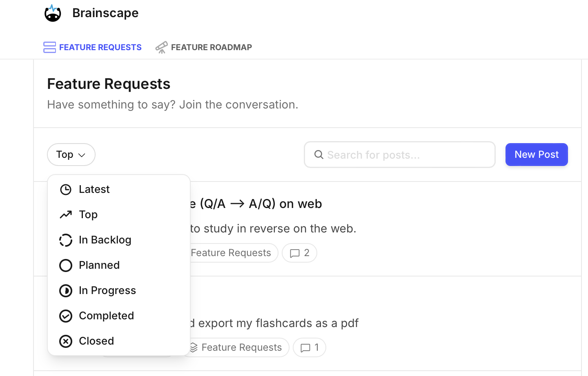Click the comment bubble icon showing 2
This screenshot has height=376, width=588.
click(x=294, y=253)
